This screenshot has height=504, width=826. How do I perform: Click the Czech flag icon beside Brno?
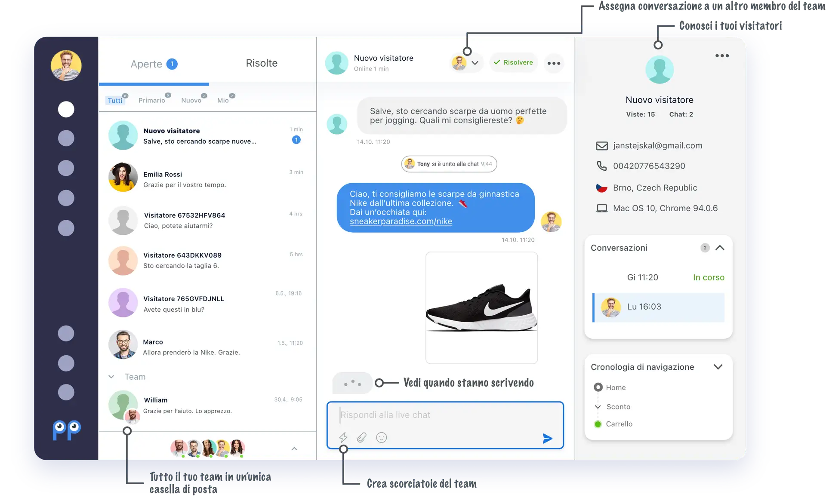[601, 187]
